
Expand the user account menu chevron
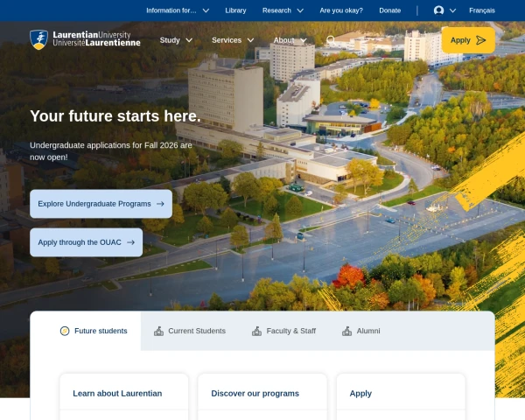pos(452,10)
